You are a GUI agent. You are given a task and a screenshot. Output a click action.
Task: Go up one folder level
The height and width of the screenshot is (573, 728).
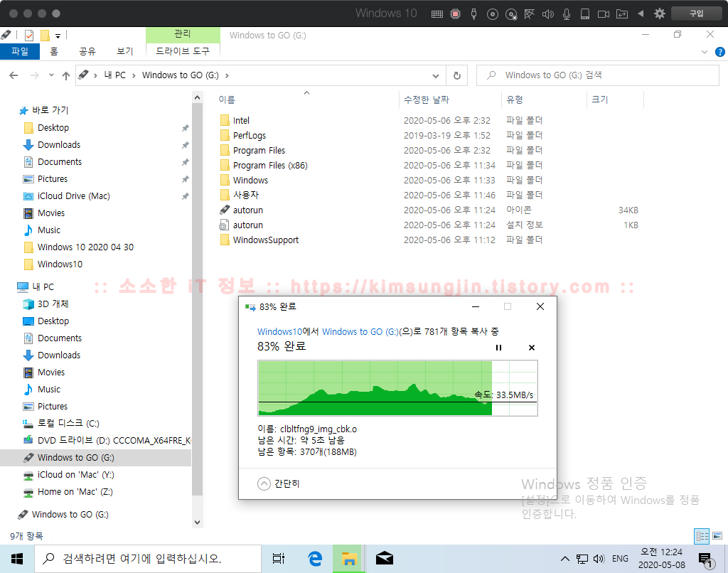click(x=66, y=75)
